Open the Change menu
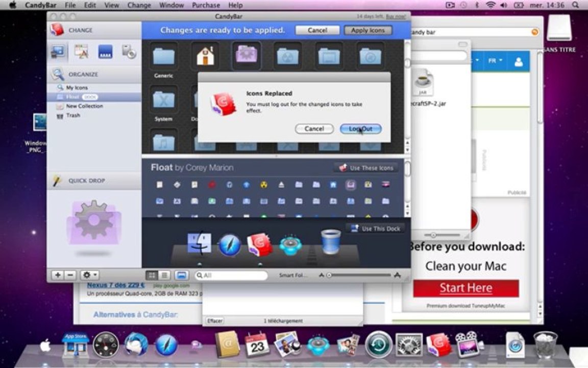This screenshot has height=368, width=588. click(x=139, y=5)
